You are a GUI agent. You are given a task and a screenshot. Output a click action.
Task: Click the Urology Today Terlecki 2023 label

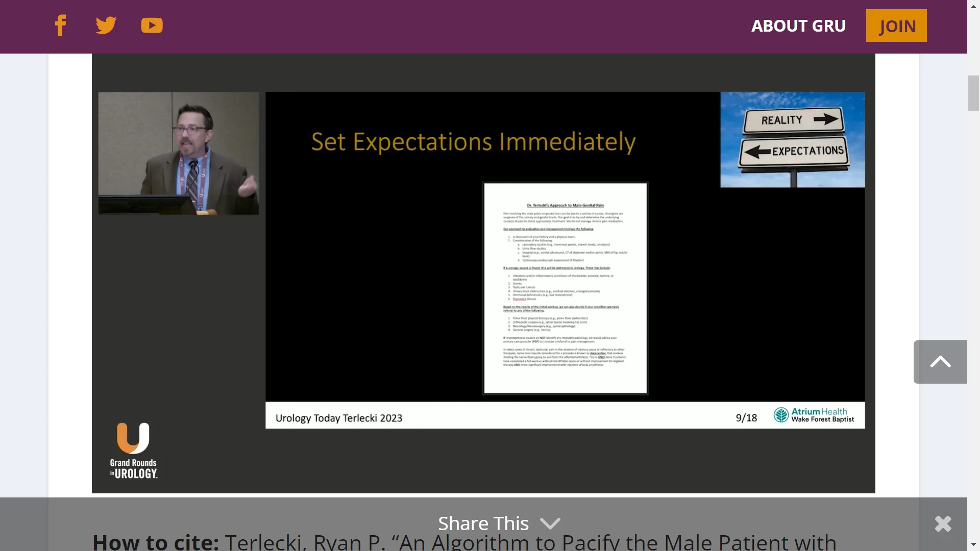point(338,417)
